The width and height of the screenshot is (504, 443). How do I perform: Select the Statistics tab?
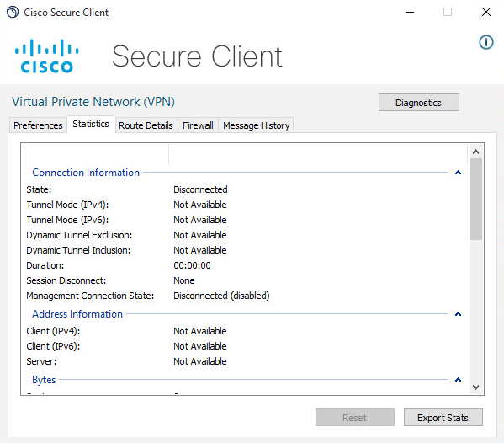91,124
